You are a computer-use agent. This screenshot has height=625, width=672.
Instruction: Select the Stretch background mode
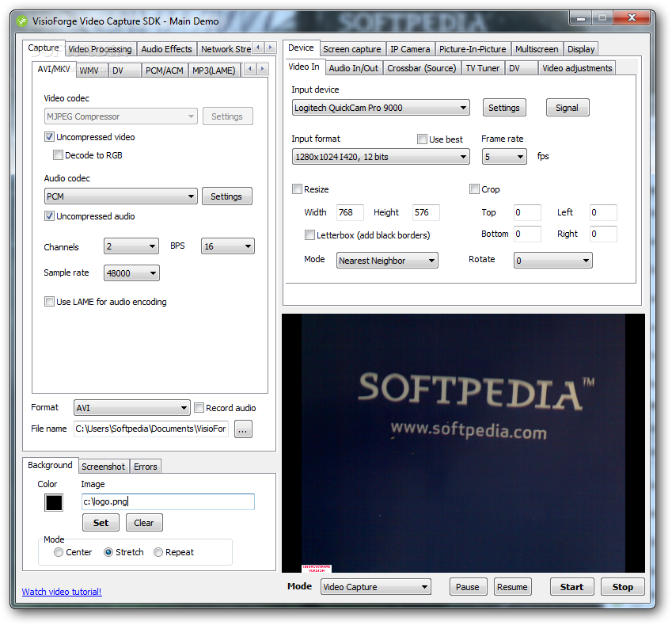click(x=108, y=552)
